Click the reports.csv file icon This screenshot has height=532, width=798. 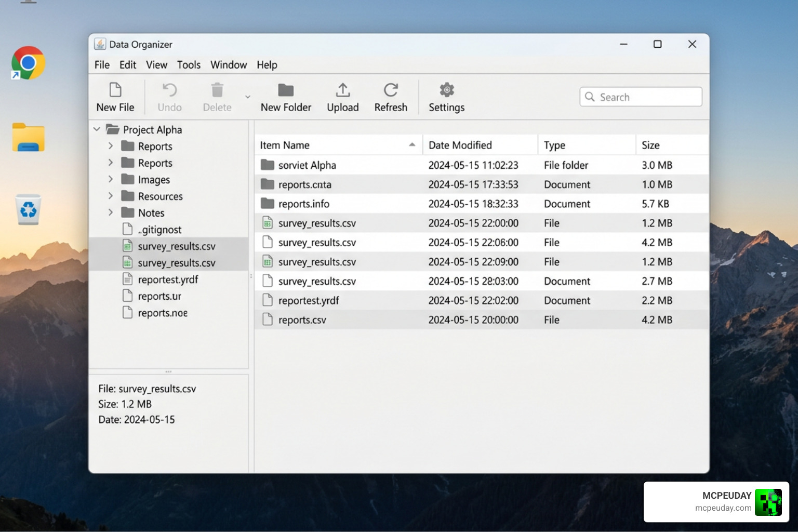(268, 320)
